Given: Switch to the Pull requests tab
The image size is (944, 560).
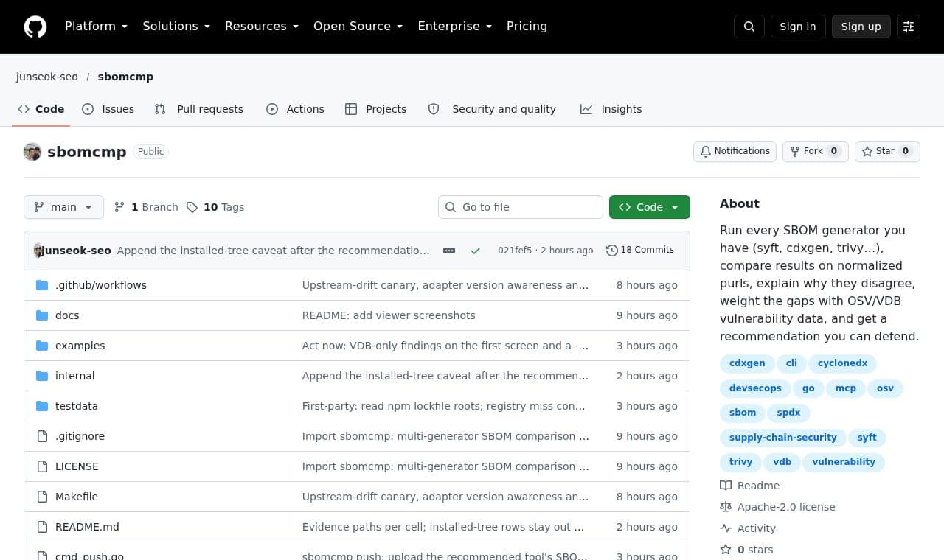Looking at the screenshot, I should click(198, 109).
